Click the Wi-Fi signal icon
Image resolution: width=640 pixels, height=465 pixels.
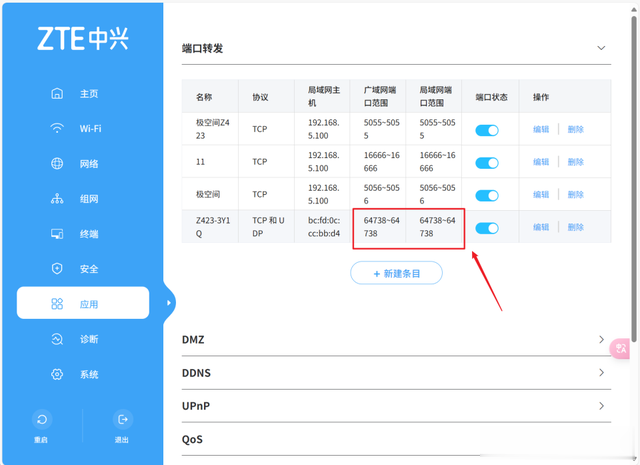57,128
